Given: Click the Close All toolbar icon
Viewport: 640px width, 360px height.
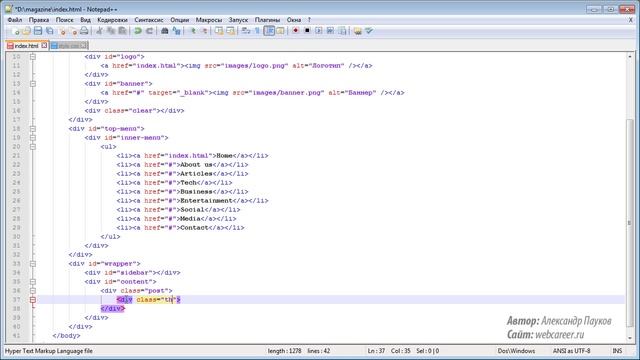Looking at the screenshot, I should coord(73,31).
